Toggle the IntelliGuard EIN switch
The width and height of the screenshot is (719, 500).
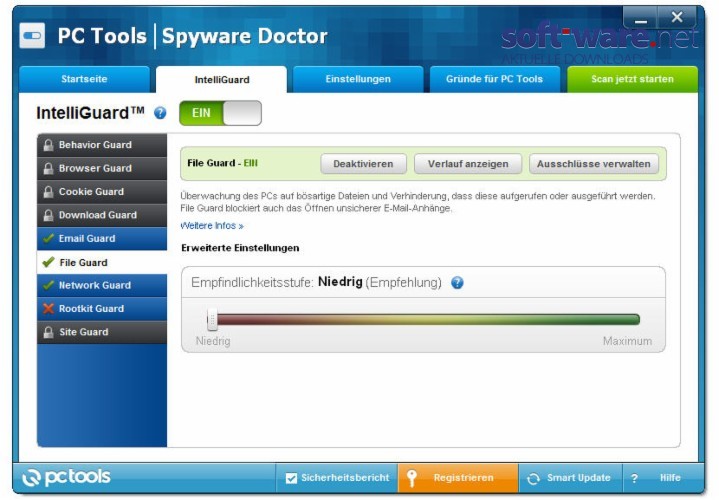click(220, 113)
